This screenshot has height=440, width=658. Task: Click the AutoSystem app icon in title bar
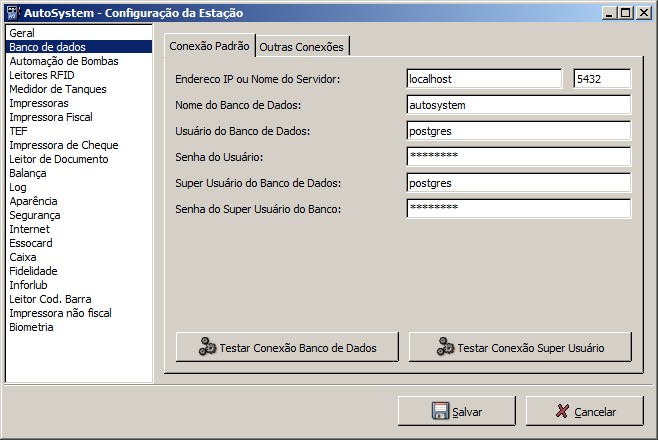[x=13, y=13]
